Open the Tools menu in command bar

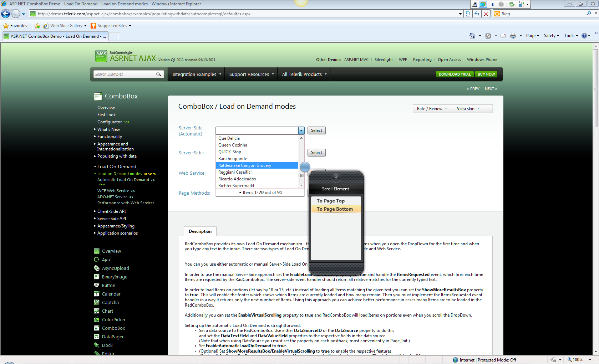click(x=571, y=36)
